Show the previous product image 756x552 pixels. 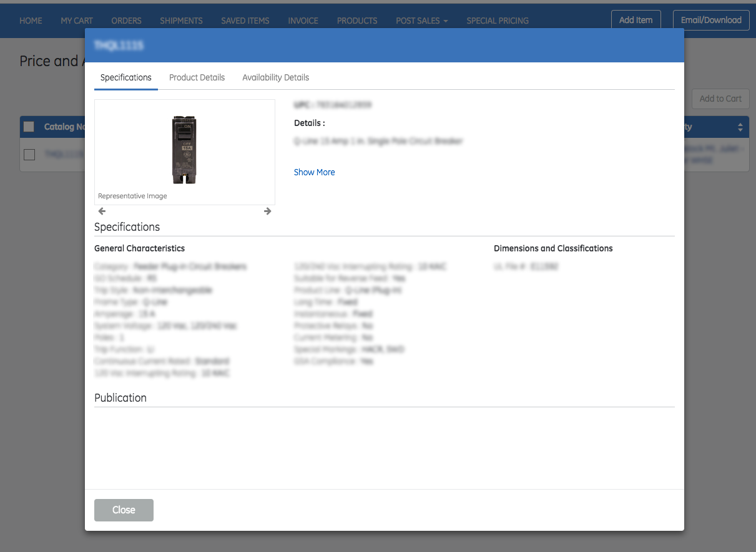click(102, 211)
